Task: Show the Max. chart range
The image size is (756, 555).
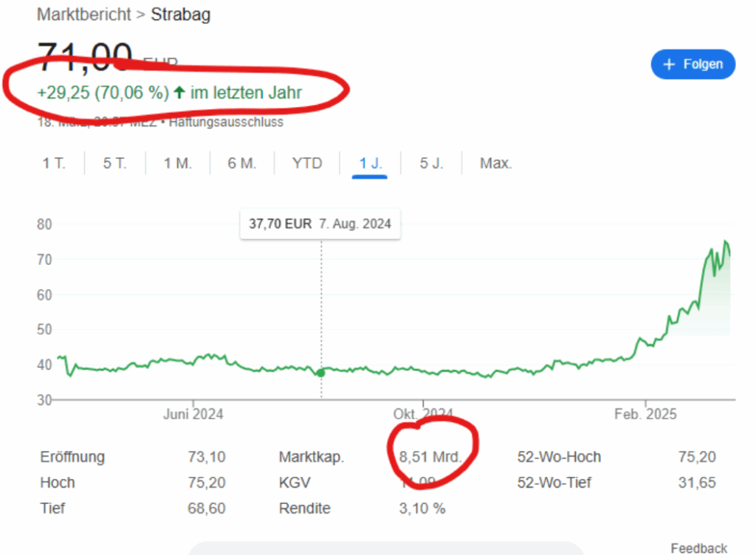Action: 495,163
